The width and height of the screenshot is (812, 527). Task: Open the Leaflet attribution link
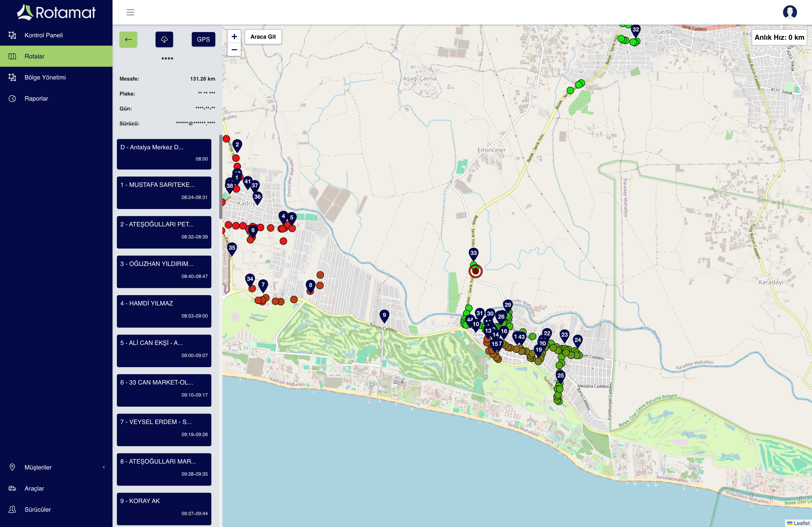tap(801, 523)
